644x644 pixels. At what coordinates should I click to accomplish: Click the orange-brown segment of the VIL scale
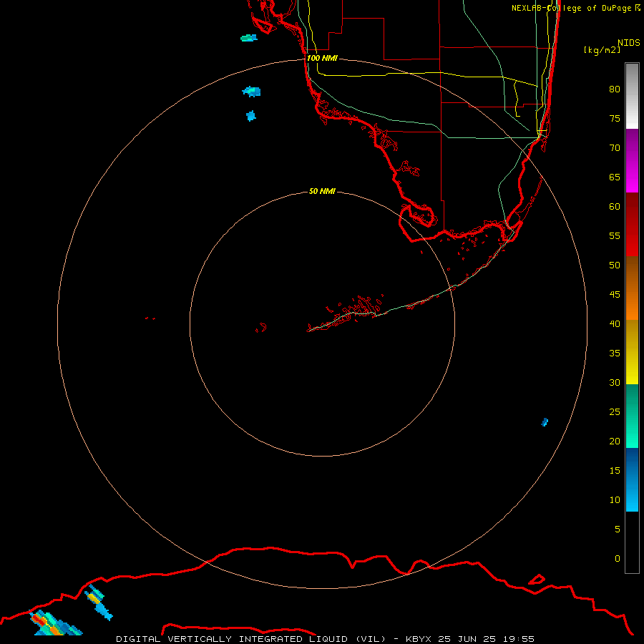coord(632,288)
